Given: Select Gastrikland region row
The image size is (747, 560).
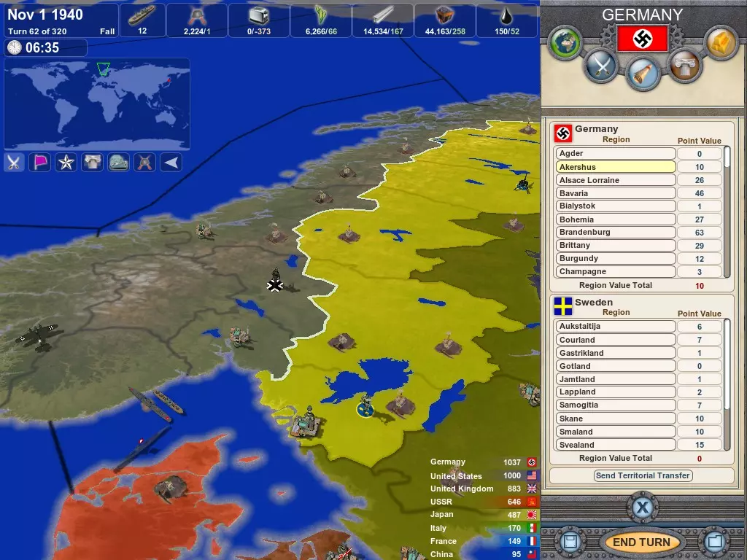Looking at the screenshot, I should 615,353.
